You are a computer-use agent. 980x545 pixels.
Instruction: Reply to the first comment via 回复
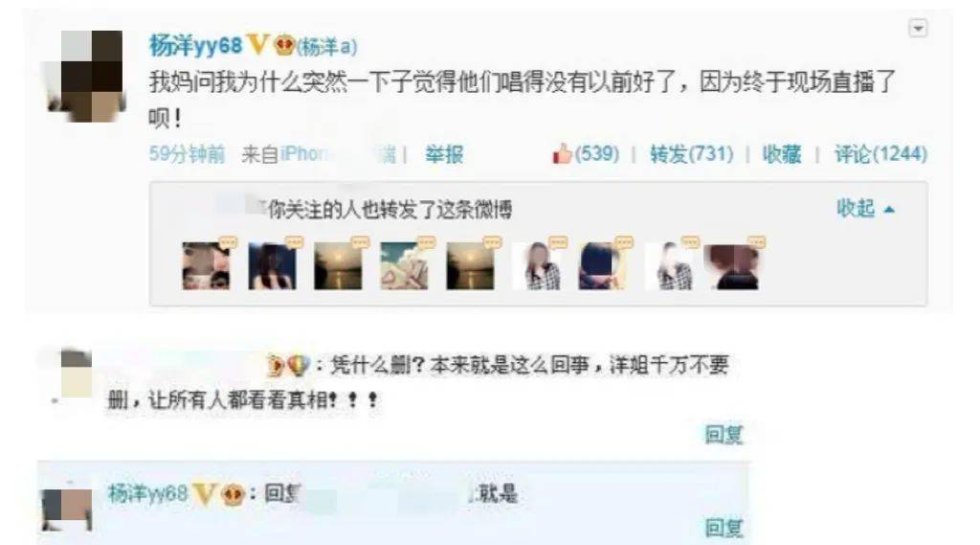(x=724, y=434)
